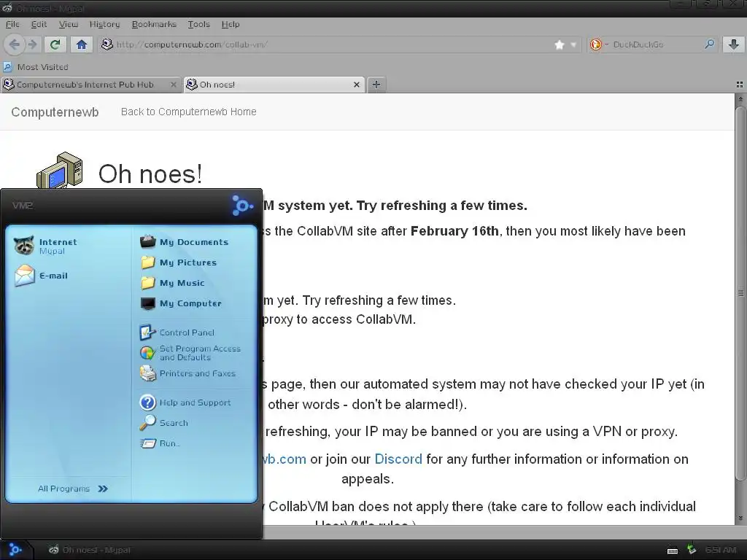Viewport: 747px width, 560px height.
Task: Open the View menu
Action: point(68,24)
